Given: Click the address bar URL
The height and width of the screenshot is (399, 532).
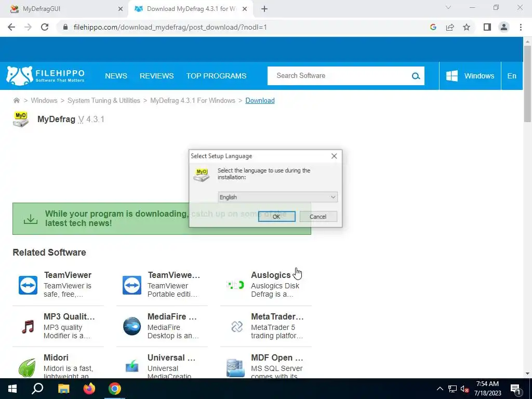Looking at the screenshot, I should pyautogui.click(x=170, y=27).
